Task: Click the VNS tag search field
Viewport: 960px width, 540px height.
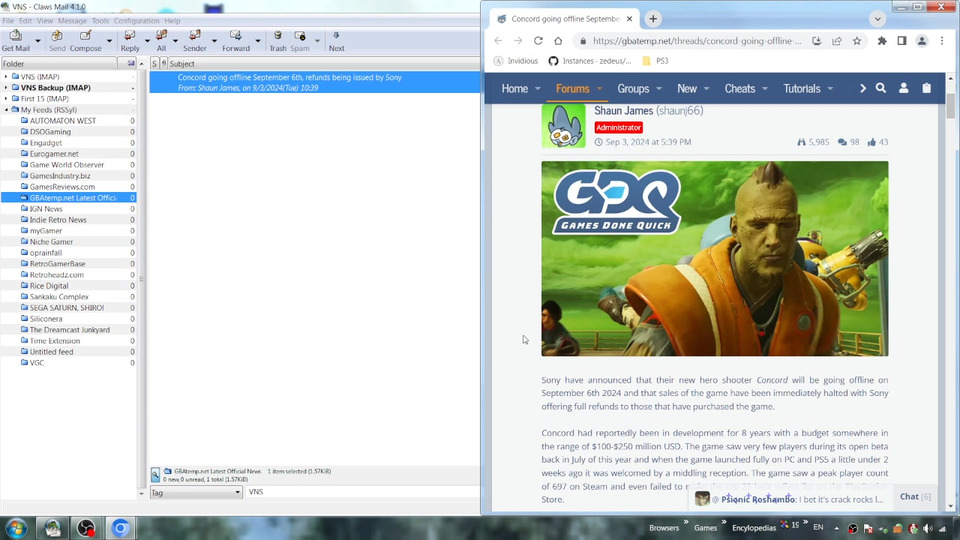Action: pyautogui.click(x=362, y=492)
